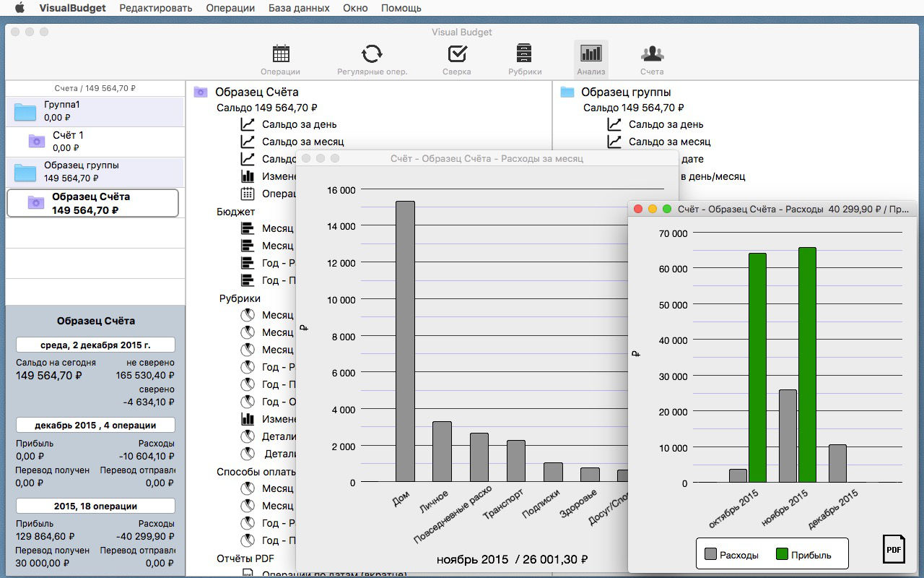Click the Бюджет section heading
The image size is (924, 578).
click(236, 212)
